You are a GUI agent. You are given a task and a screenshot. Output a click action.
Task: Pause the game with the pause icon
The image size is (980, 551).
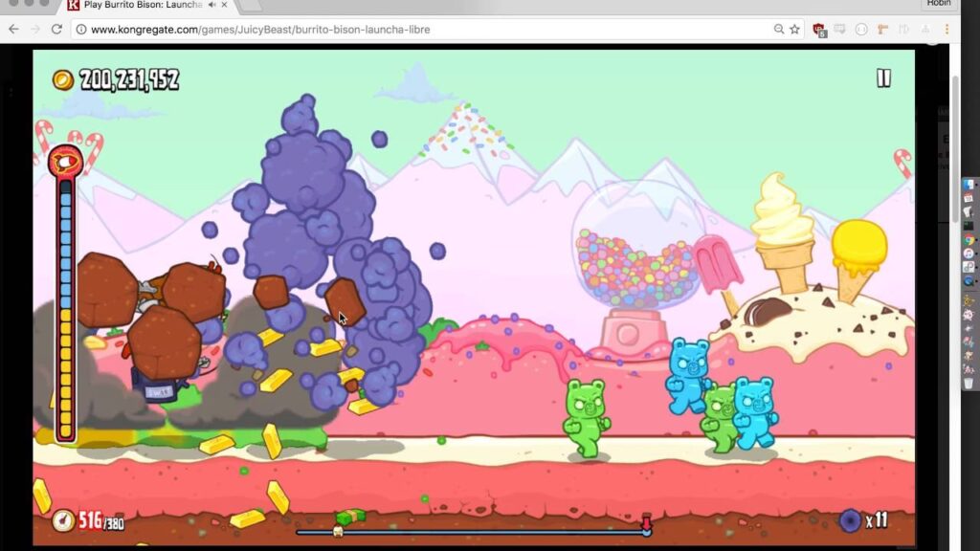(x=883, y=78)
